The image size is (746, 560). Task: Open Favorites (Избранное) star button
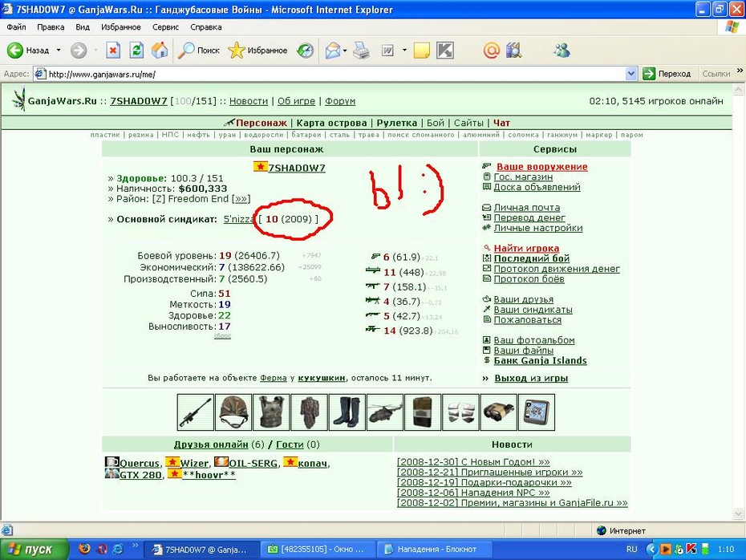257,50
